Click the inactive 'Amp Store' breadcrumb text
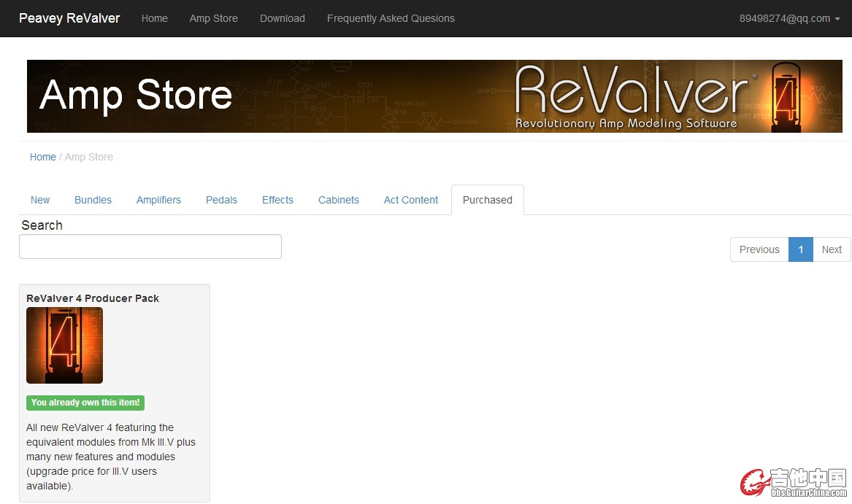This screenshot has height=504, width=852. coord(89,157)
